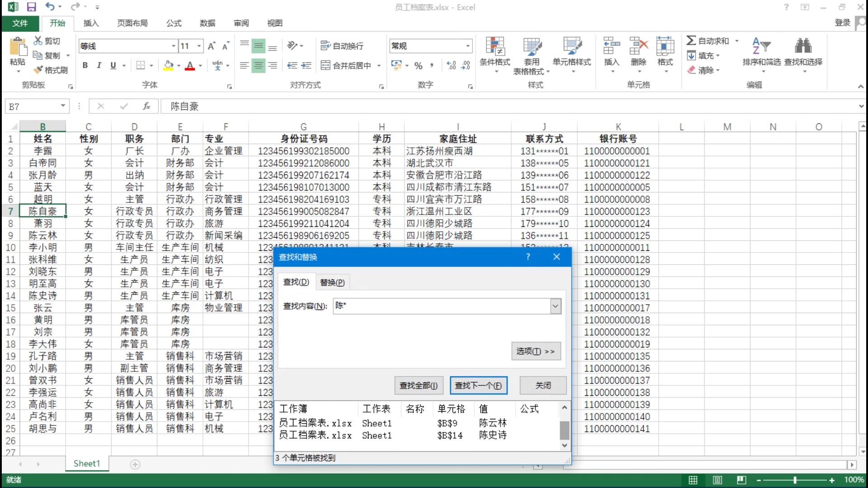Image resolution: width=868 pixels, height=488 pixels.
Task: Click the Fill Color bucket icon
Action: pyautogui.click(x=169, y=66)
